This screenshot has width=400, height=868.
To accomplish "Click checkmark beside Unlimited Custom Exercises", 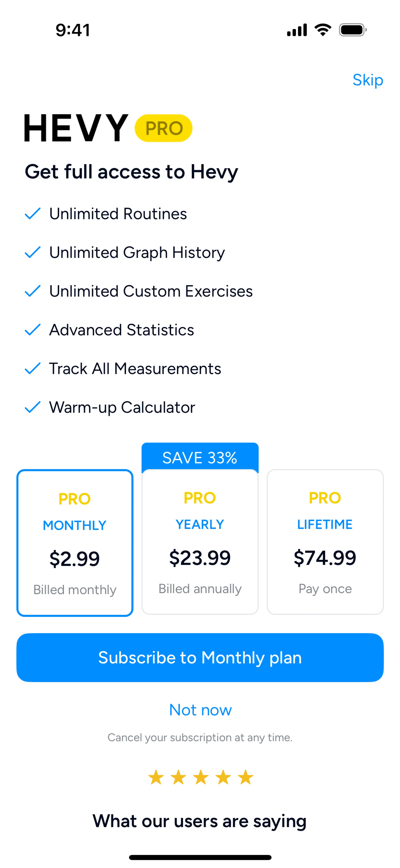I will pos(33,291).
